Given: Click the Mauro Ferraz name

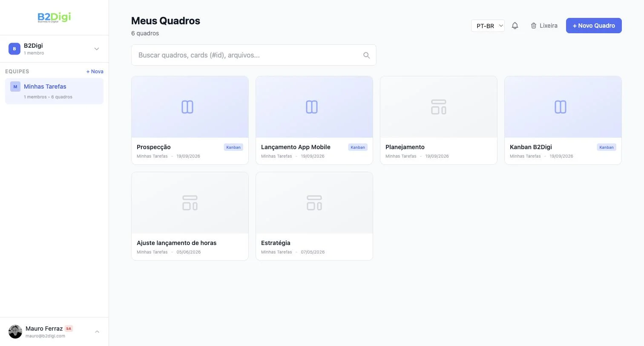Looking at the screenshot, I should click(x=44, y=329).
